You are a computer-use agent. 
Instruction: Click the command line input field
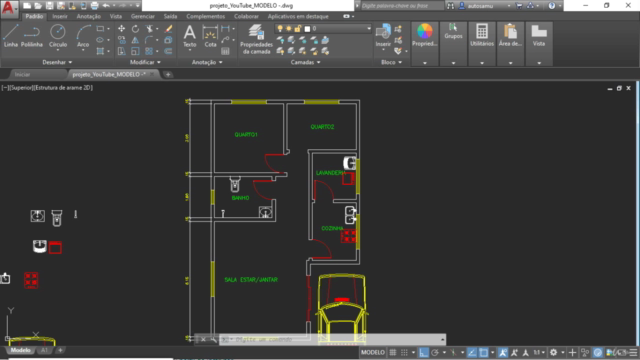(x=331, y=339)
